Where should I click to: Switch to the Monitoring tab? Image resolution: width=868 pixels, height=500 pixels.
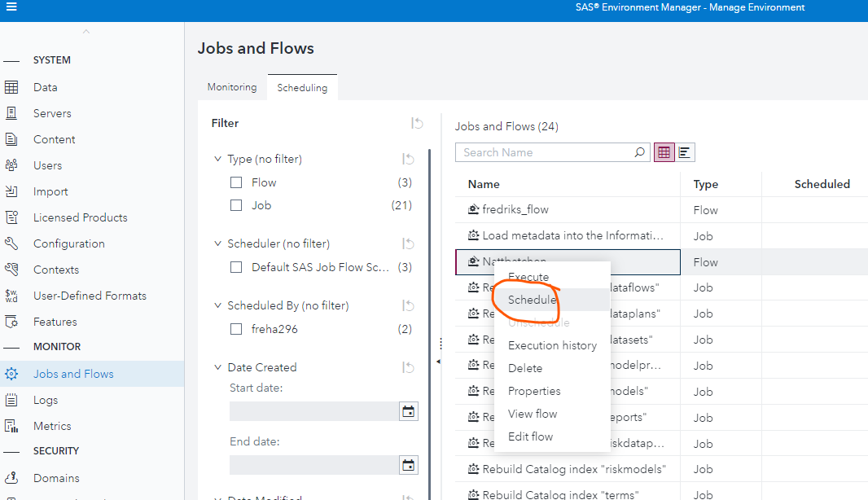tap(231, 86)
